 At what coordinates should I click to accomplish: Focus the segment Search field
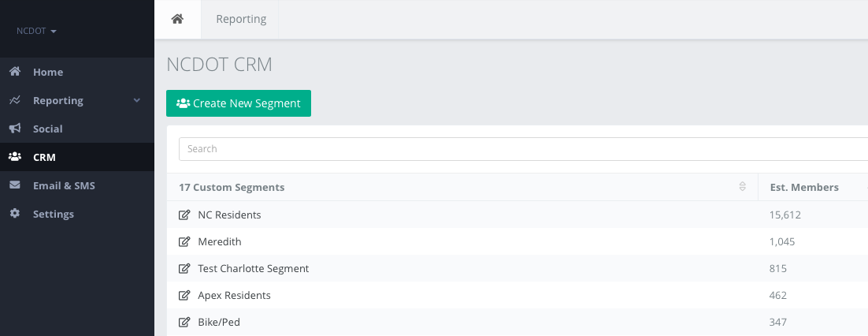tap(520, 148)
